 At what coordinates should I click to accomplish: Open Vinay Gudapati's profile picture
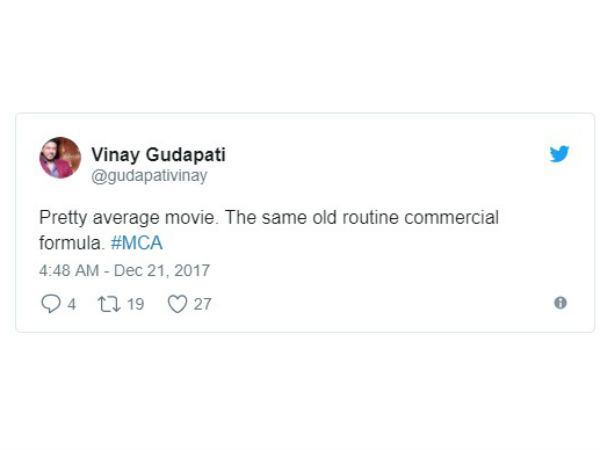coord(60,158)
